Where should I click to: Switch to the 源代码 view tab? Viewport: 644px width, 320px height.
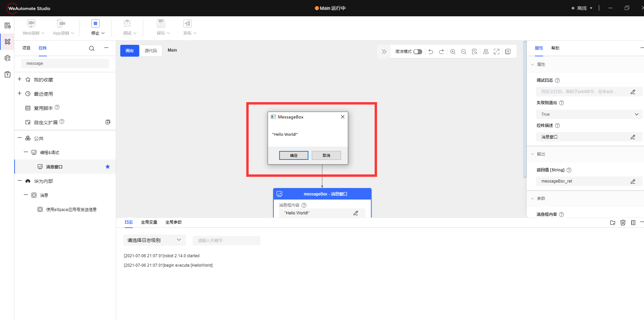tap(151, 51)
